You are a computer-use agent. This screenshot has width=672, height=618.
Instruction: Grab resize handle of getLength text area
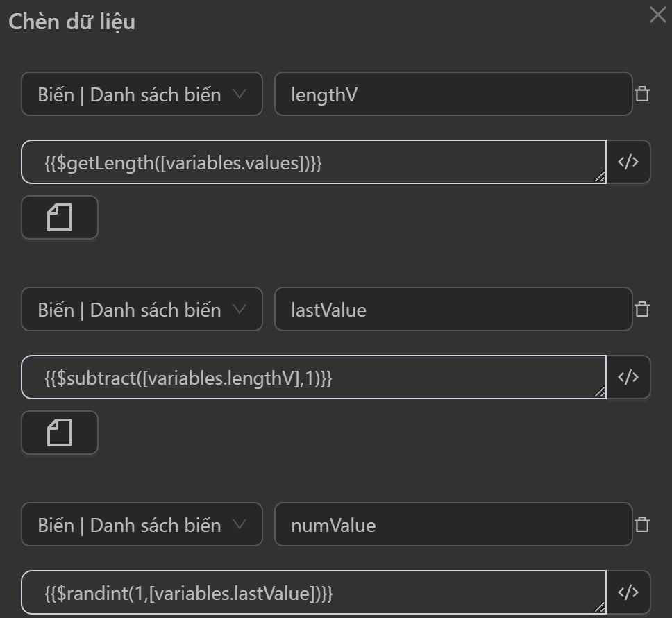coord(600,178)
